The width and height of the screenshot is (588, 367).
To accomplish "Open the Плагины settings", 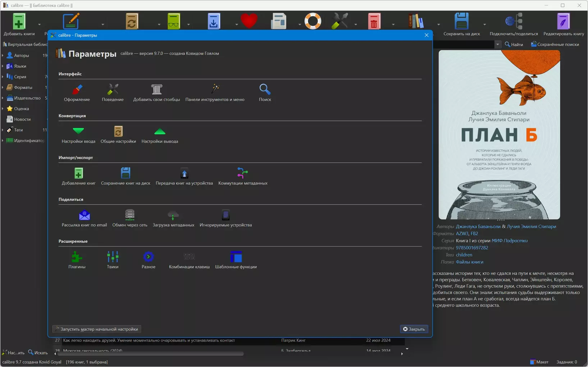I will pyautogui.click(x=77, y=260).
